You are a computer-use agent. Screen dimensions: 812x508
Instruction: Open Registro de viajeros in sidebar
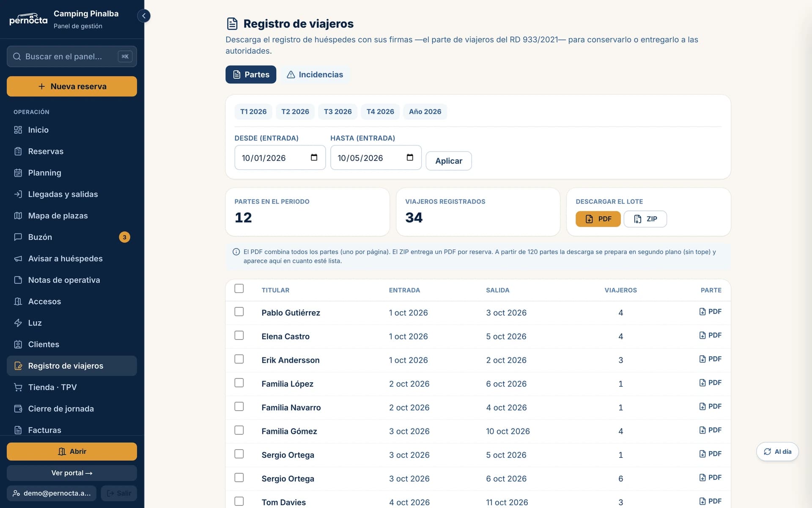72,366
